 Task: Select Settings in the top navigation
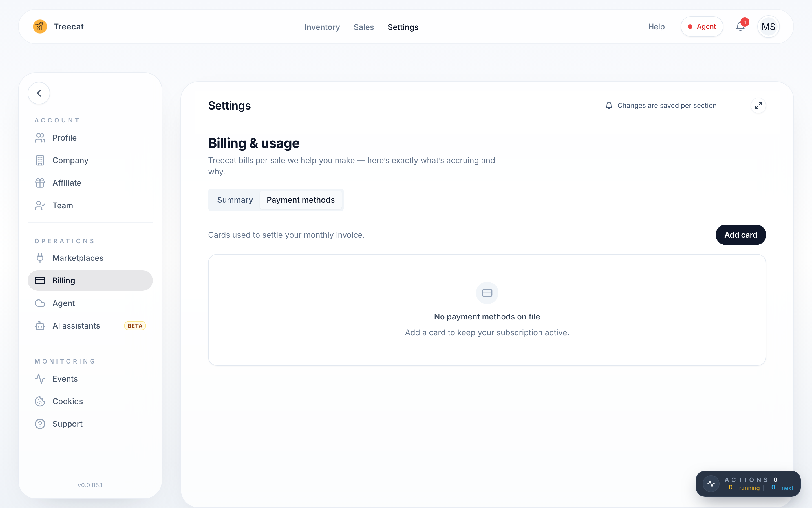click(403, 27)
